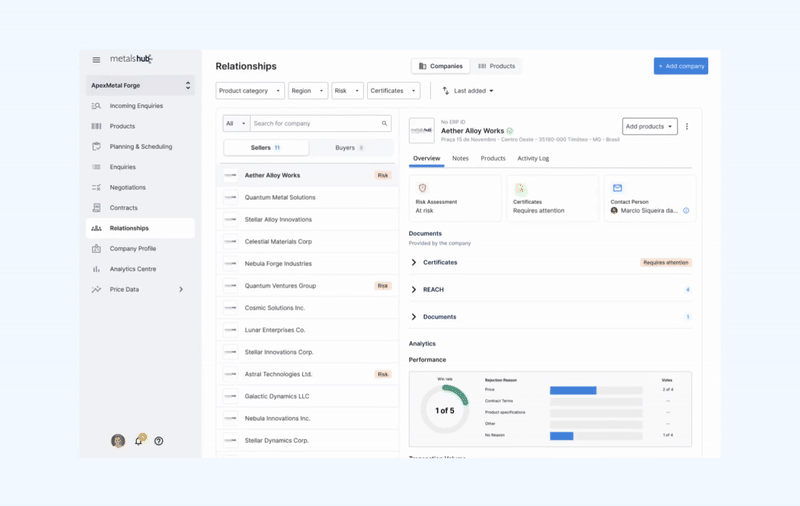
Task: Open Enquiries in the sidebar
Action: [140, 167]
